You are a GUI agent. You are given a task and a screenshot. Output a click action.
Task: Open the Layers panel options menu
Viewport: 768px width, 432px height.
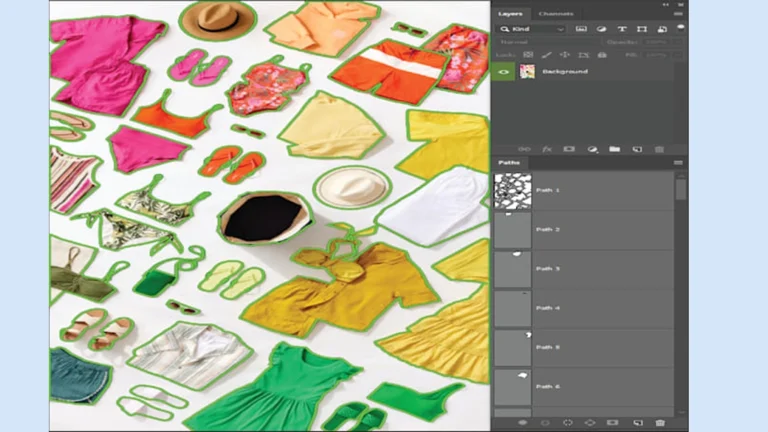coord(678,13)
